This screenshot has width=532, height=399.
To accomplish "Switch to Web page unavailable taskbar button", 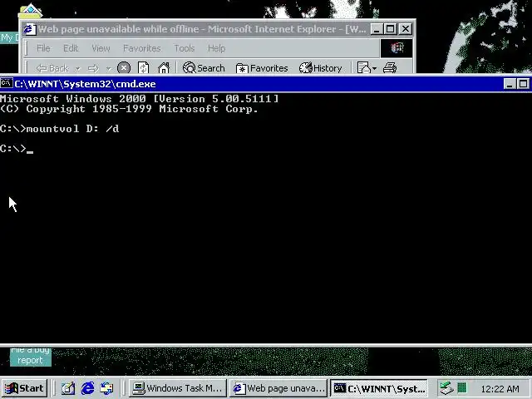I will tap(278, 388).
